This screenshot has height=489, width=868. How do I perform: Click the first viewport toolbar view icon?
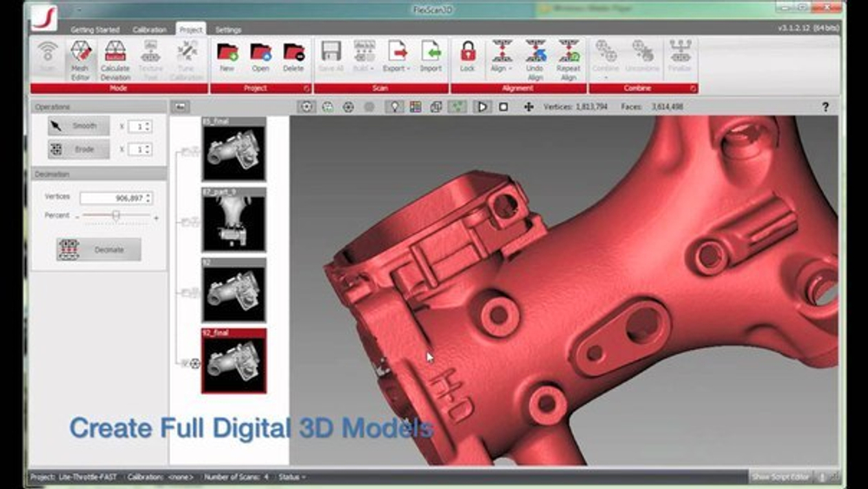click(x=306, y=107)
